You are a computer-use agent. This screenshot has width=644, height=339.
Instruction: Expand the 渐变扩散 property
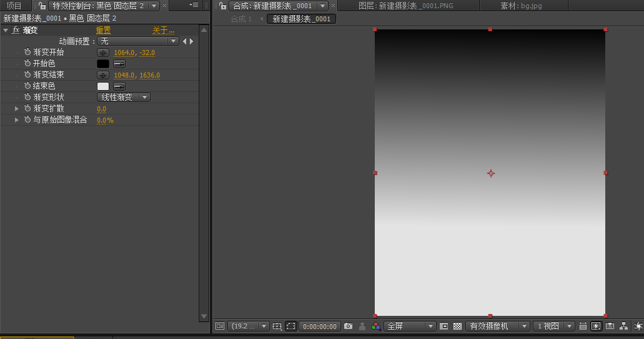pyautogui.click(x=17, y=109)
